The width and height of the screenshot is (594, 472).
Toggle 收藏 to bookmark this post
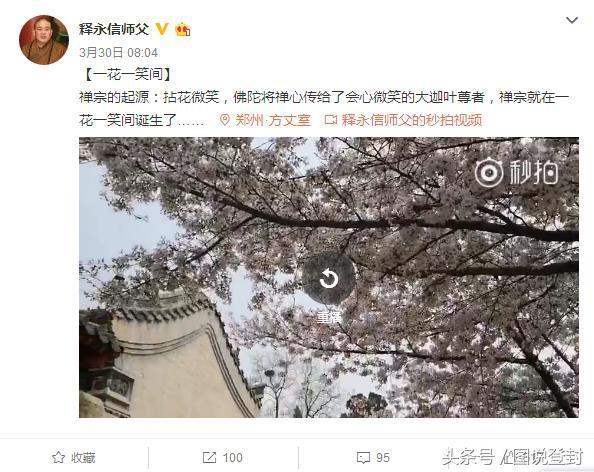tap(74, 458)
